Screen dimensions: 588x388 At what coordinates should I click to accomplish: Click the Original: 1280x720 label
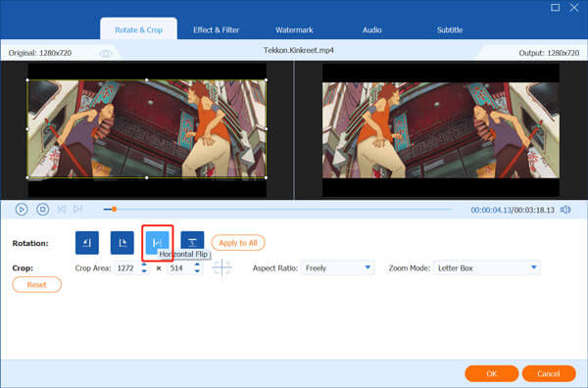point(40,53)
